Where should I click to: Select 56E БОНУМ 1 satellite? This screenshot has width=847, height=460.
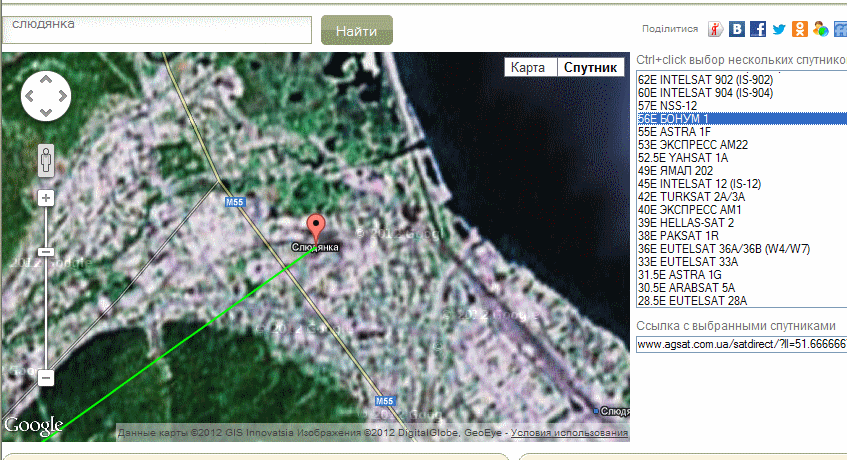point(741,119)
